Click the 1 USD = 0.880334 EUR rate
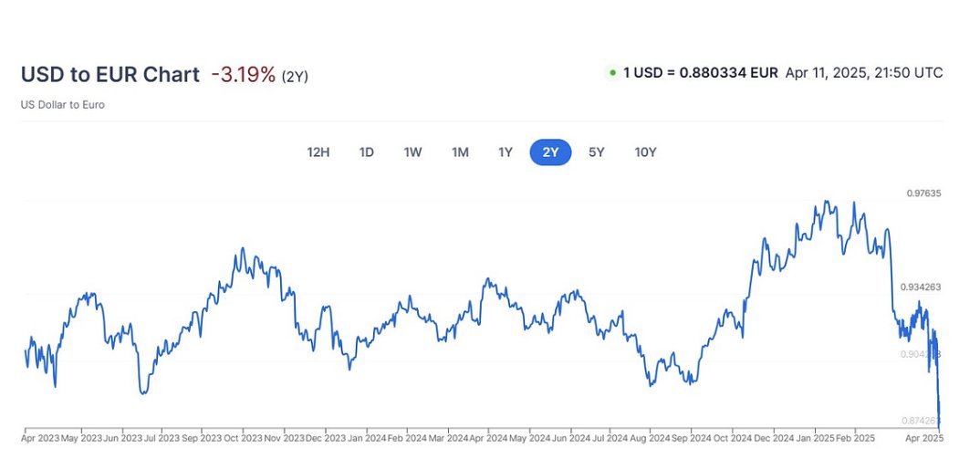 tap(701, 73)
